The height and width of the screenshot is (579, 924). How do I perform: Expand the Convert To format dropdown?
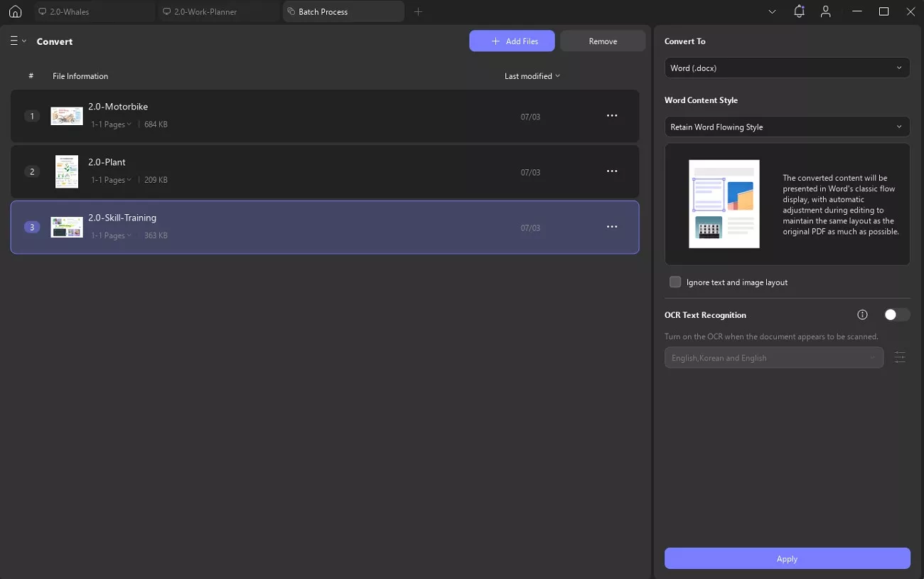(x=787, y=68)
